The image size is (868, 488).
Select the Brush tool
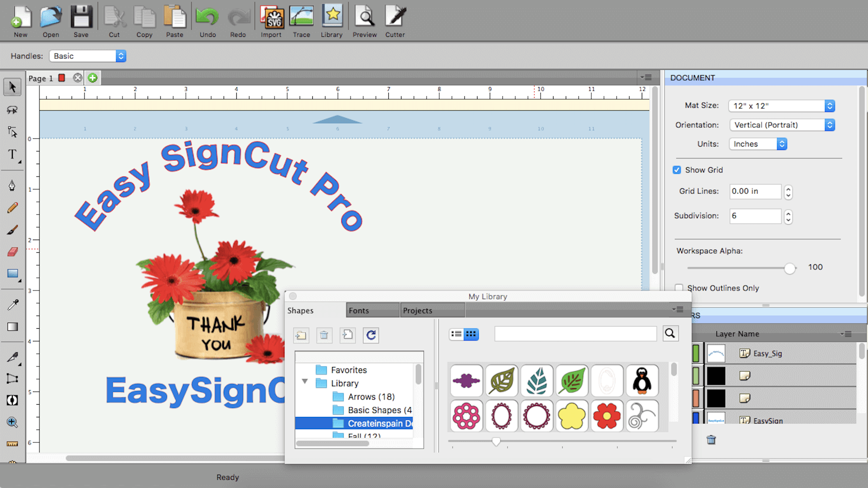tap(12, 230)
